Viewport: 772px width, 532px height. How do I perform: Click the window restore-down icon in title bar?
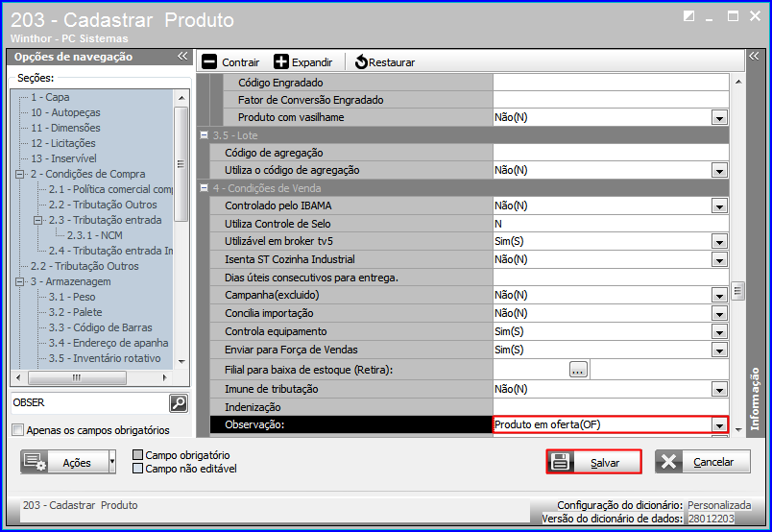tap(688, 16)
